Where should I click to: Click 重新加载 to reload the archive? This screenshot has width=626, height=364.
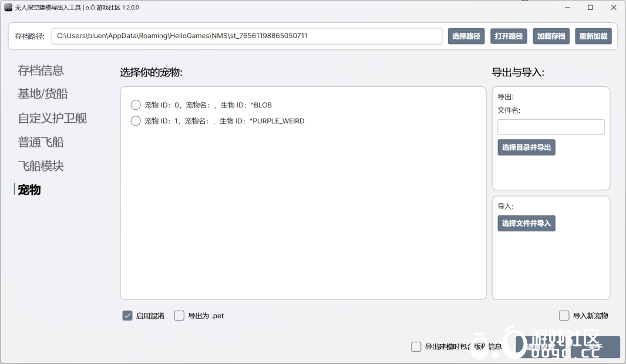coord(593,36)
